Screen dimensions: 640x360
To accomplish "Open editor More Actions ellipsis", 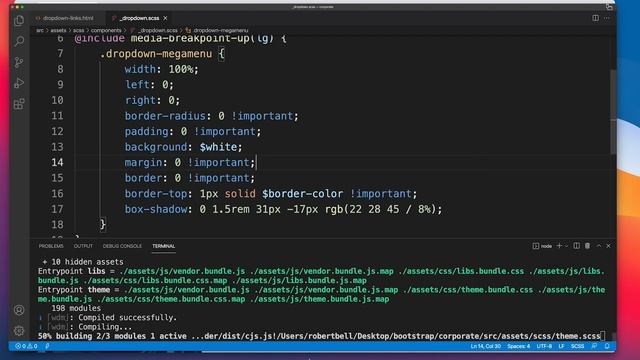I will [x=607, y=18].
